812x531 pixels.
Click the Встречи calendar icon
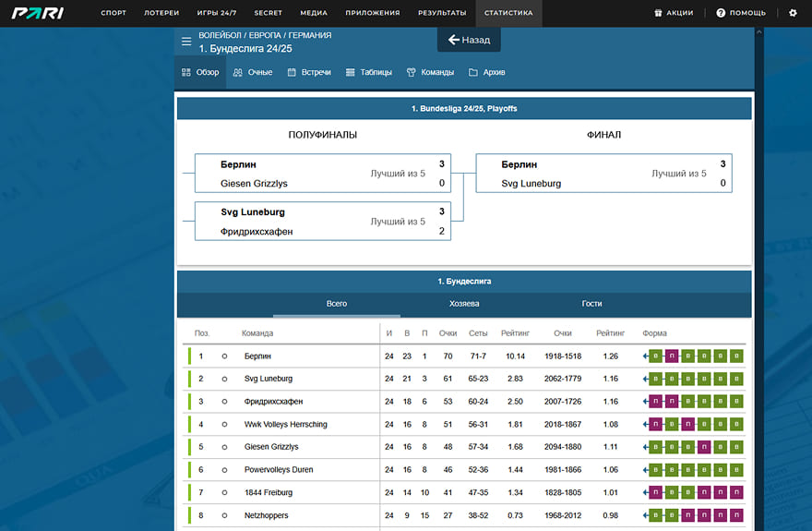pos(292,73)
